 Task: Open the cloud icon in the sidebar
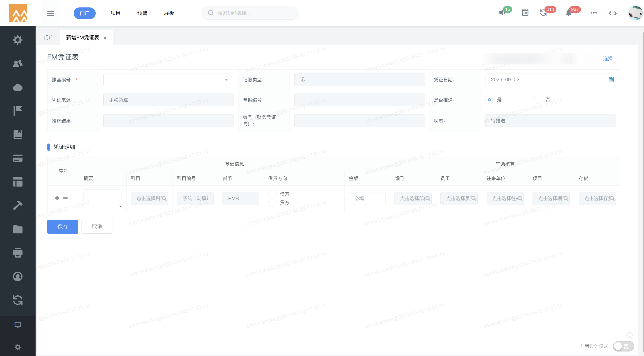(18, 87)
